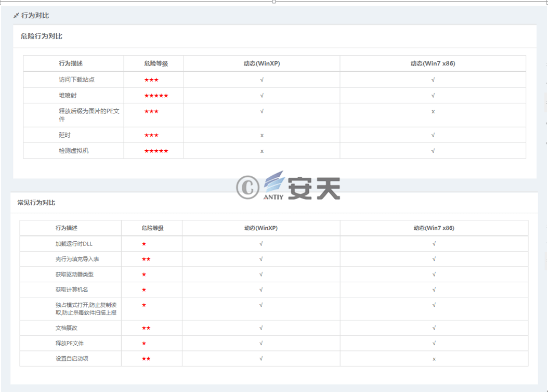Click 动态(Win7 x86) header in 常见行为对比 table
This screenshot has height=392, width=548.
point(434,228)
